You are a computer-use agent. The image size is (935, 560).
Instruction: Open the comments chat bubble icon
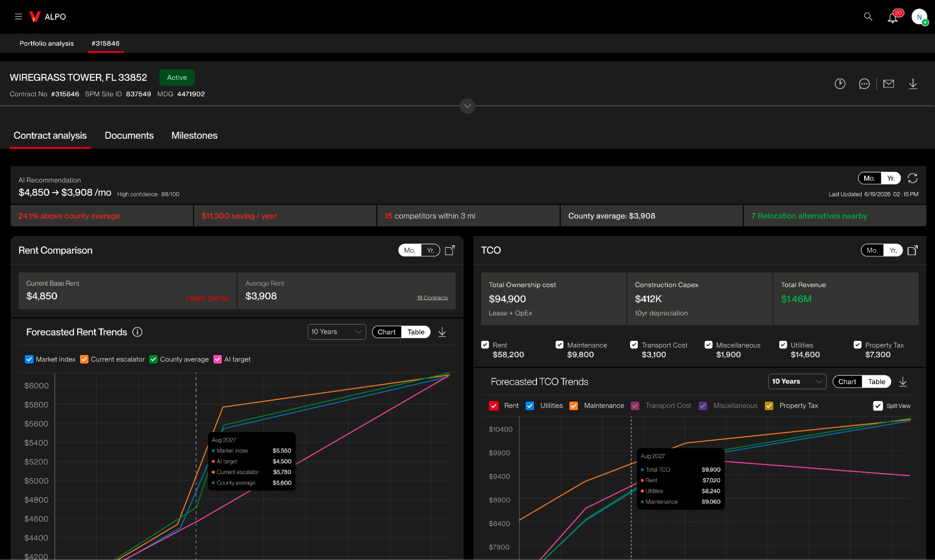tap(864, 84)
